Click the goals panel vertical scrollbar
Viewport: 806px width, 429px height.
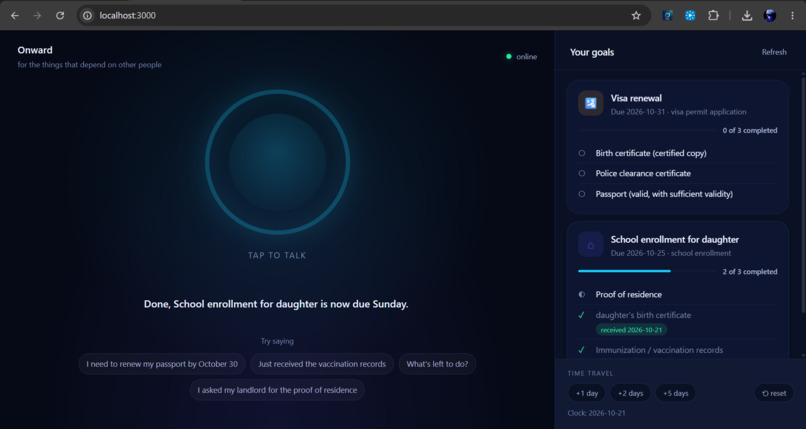(x=803, y=195)
